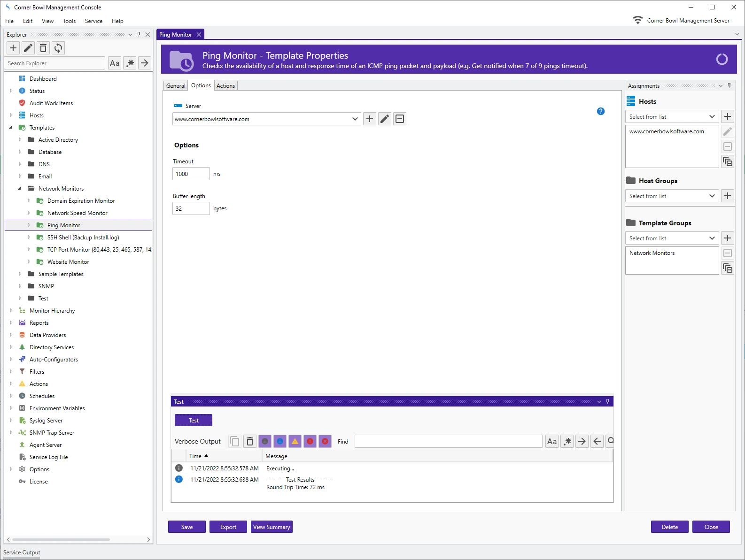Add a host with the Hosts plus icon
Viewport: 745px width, 560px height.
[x=728, y=116]
